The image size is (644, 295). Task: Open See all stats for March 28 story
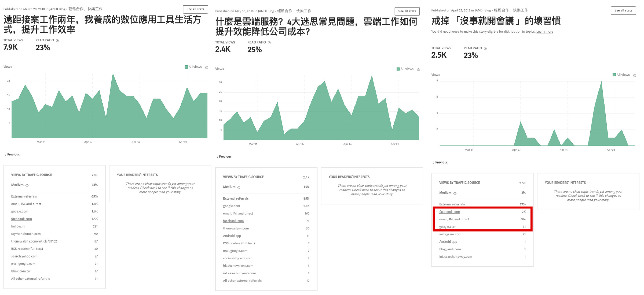195,9
